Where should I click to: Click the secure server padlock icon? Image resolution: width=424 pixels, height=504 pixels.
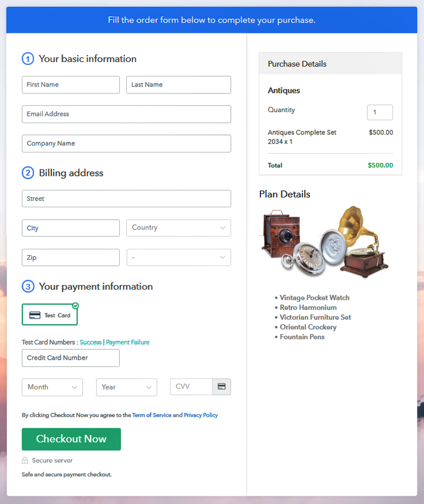point(24,460)
